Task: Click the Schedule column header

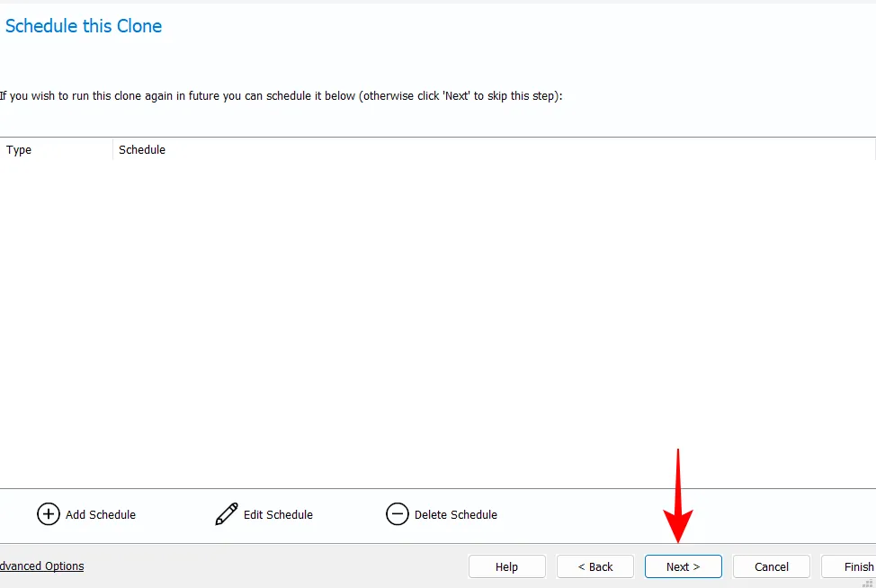Action: (x=494, y=149)
